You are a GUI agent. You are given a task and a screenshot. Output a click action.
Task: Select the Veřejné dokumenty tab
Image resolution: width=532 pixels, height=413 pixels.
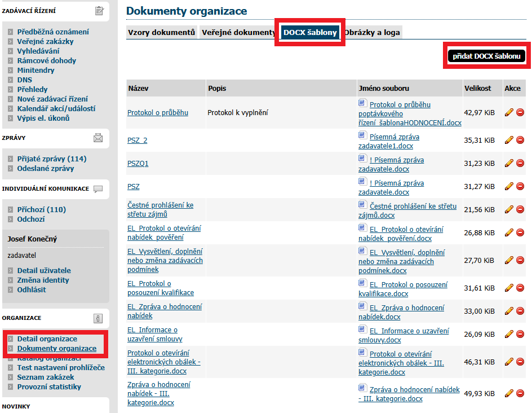coord(238,32)
